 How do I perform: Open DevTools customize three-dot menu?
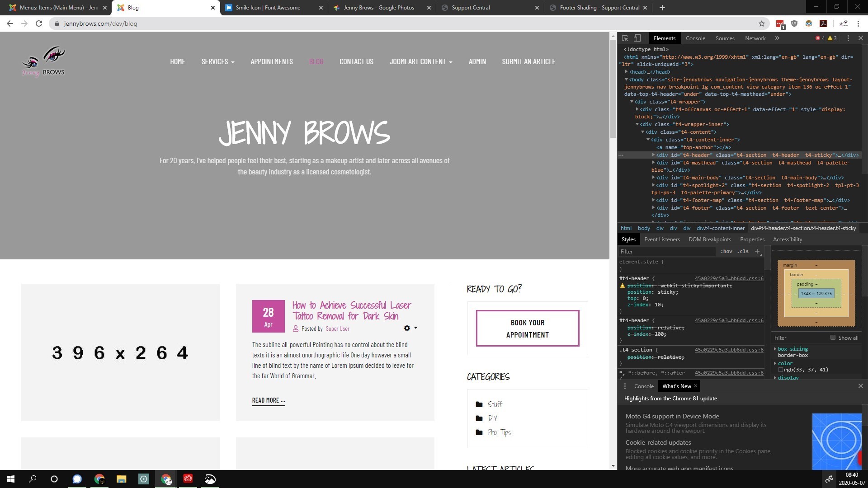pyautogui.click(x=848, y=38)
